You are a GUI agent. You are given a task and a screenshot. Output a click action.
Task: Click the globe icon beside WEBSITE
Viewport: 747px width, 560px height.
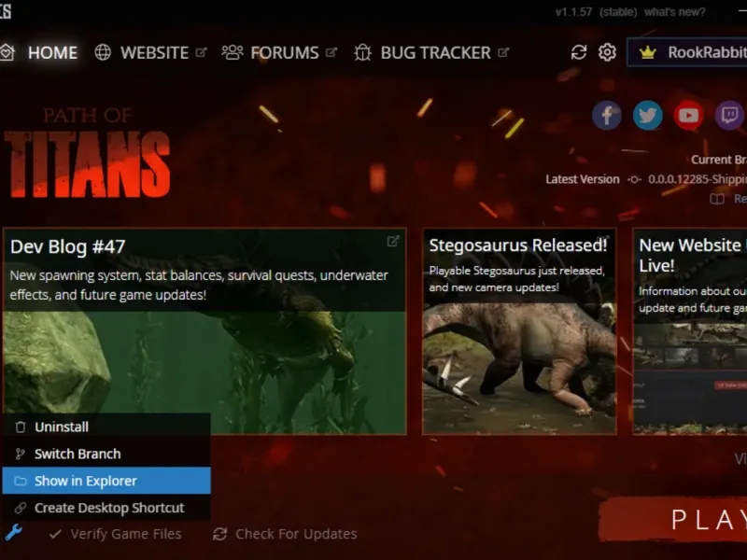(103, 52)
